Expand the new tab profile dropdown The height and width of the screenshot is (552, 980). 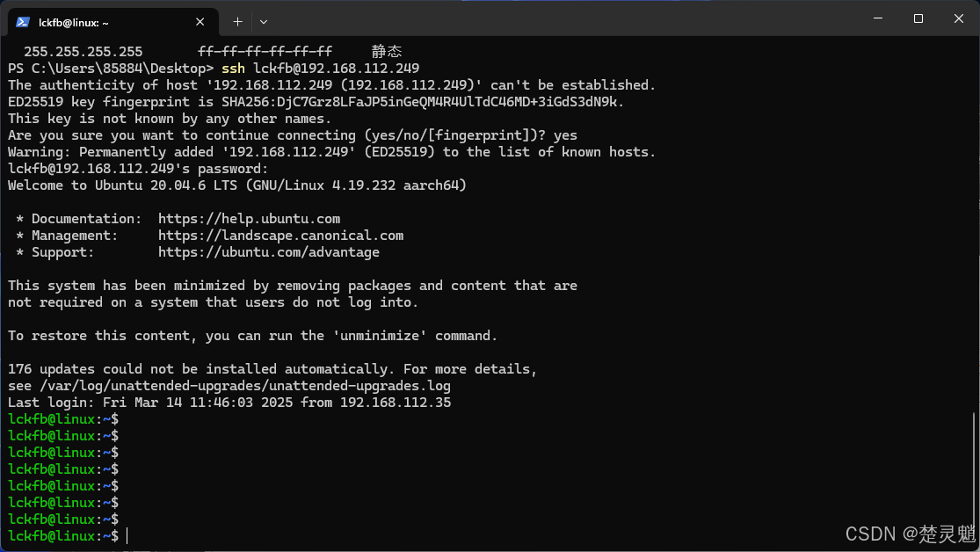tap(263, 22)
